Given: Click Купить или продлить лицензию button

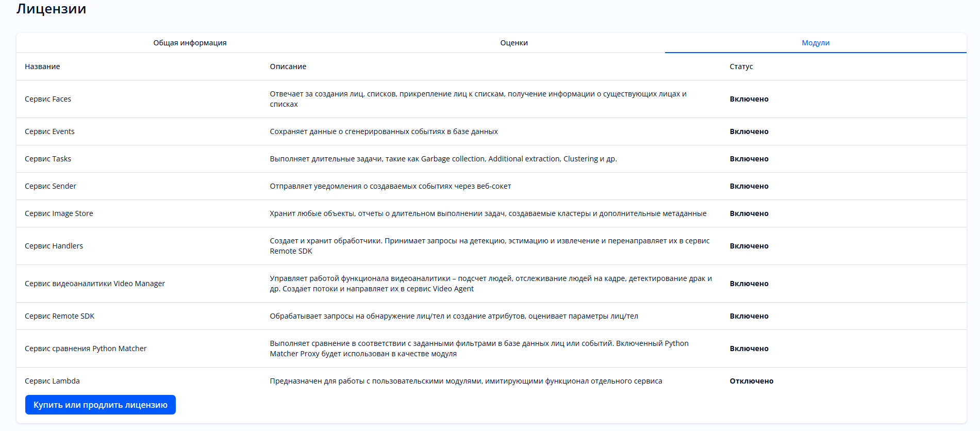Looking at the screenshot, I should coord(101,405).
